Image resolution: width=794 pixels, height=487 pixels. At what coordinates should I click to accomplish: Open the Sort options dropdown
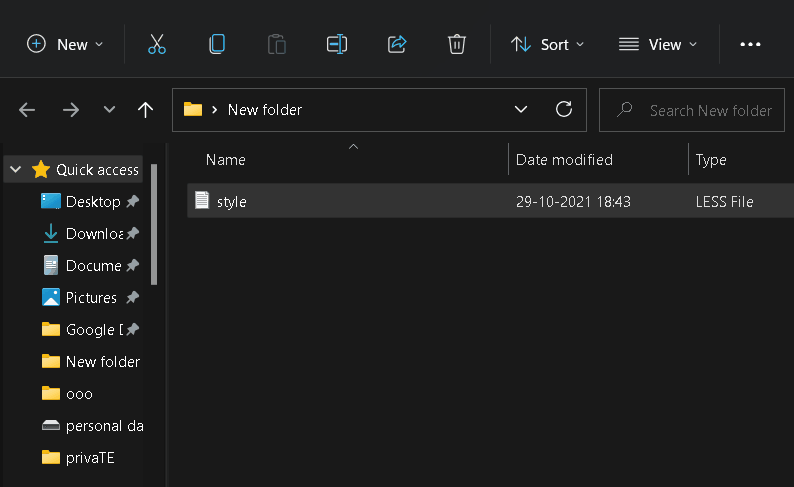click(x=547, y=44)
